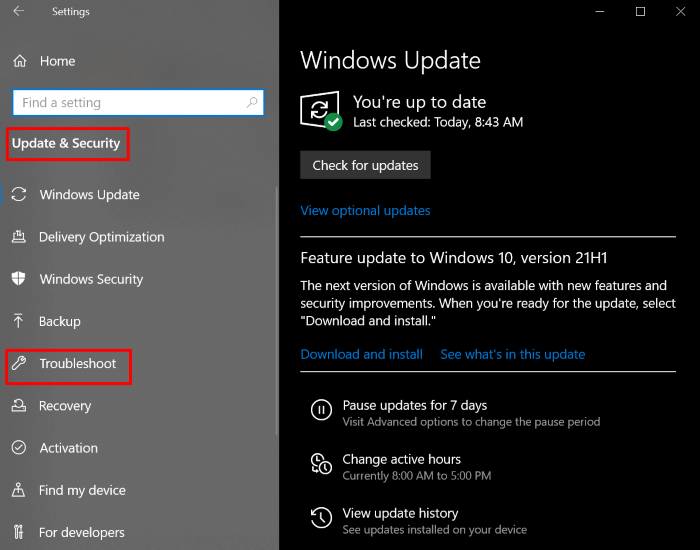The height and width of the screenshot is (550, 700).
Task: Click the Activation checkmark icon
Action: (19, 448)
